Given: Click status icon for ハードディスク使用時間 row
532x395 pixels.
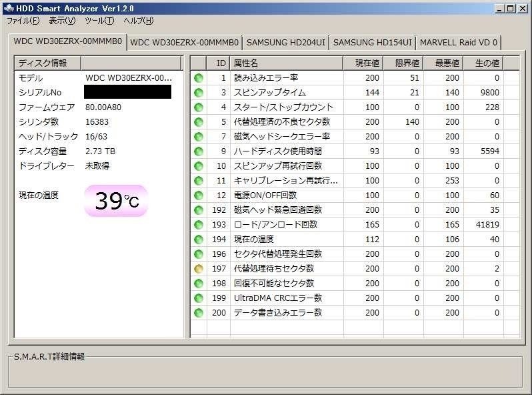Looking at the screenshot, I should (199, 151).
